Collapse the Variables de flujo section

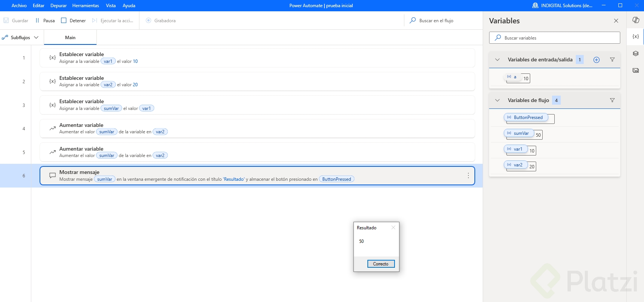click(x=497, y=100)
